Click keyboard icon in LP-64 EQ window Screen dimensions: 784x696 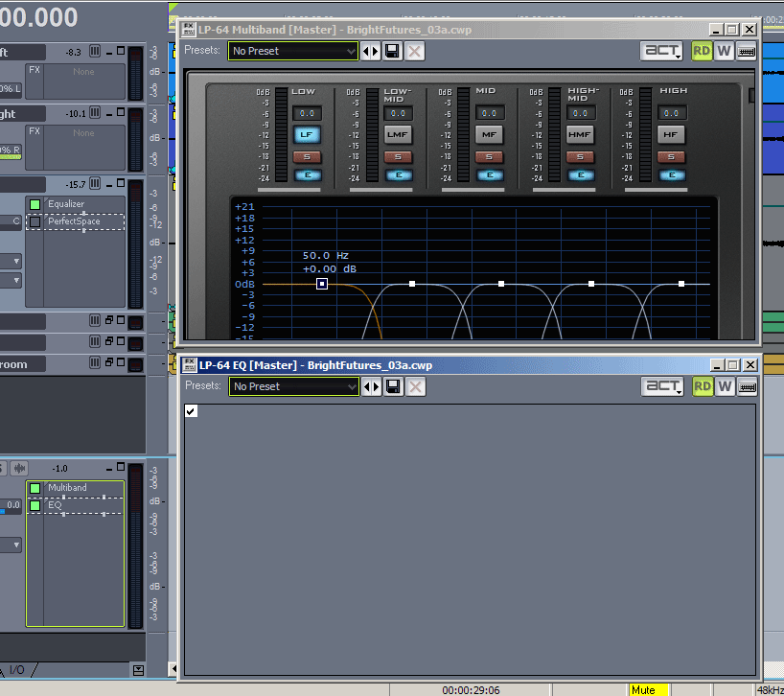pos(748,386)
